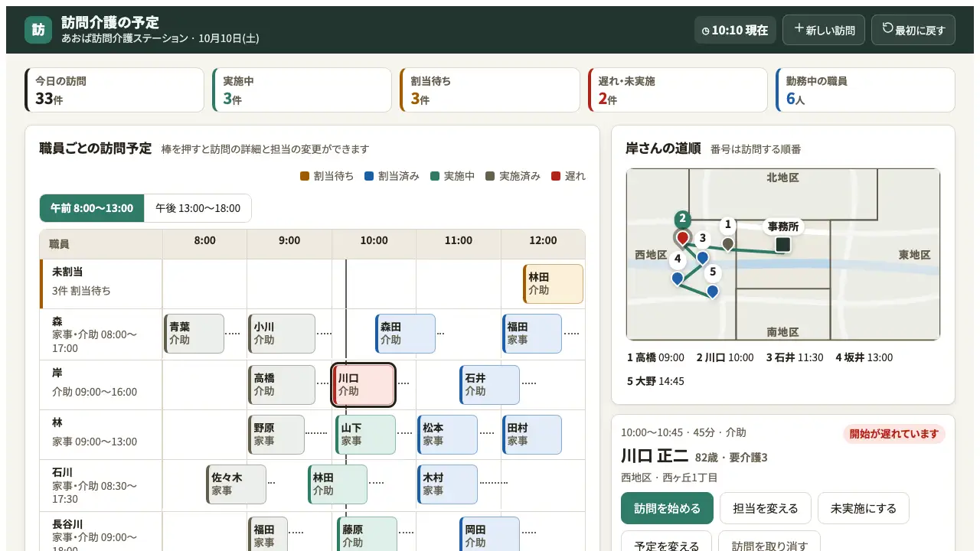Open 割当待ち 3件 summary card

click(x=490, y=90)
